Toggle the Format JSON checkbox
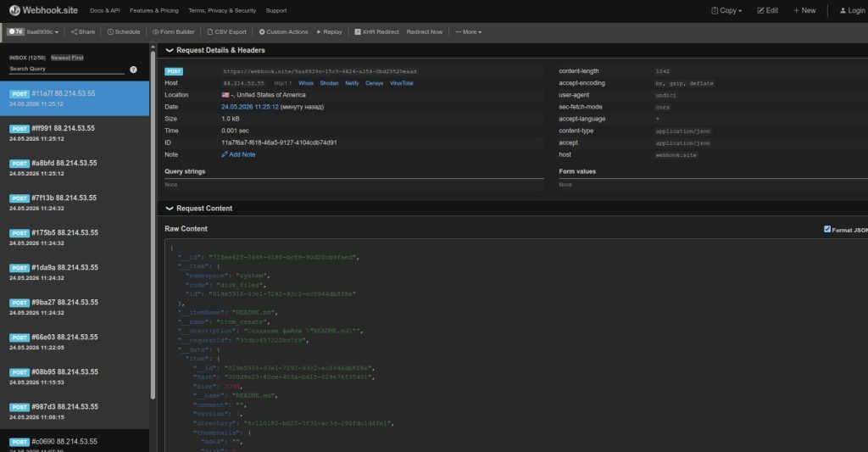Screen dimensions: 868x452 click(x=827, y=229)
